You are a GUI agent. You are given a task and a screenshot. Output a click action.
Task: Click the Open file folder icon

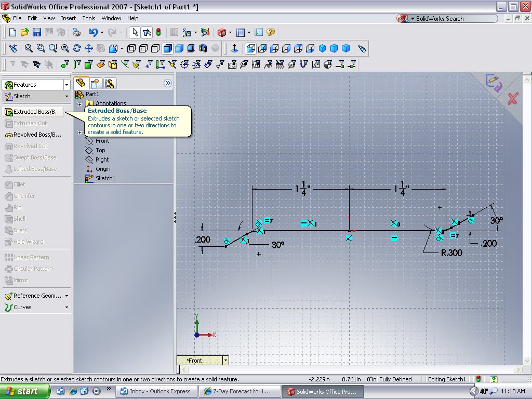coord(24,32)
